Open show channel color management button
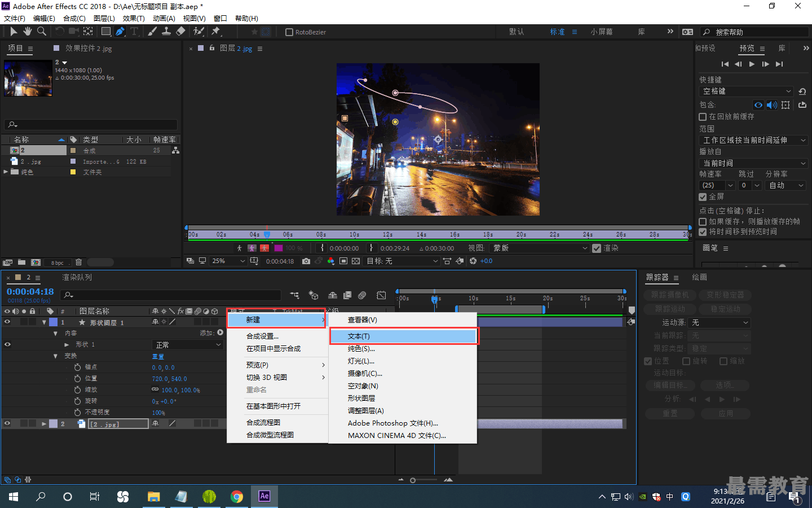This screenshot has width=812, height=508. (330, 261)
